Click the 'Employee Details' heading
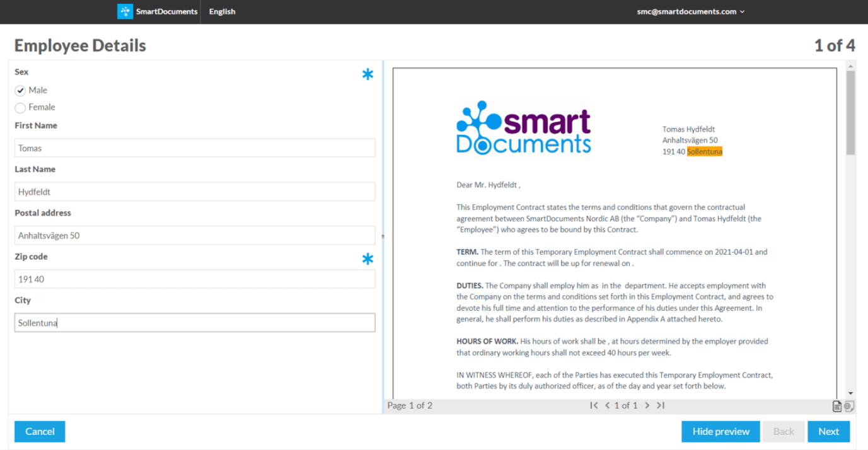This screenshot has height=450, width=868. [x=80, y=45]
